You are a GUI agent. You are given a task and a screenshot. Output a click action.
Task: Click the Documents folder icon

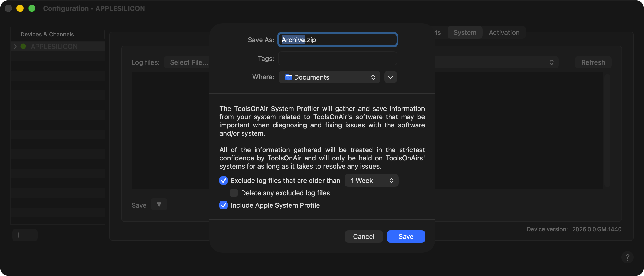click(x=289, y=77)
